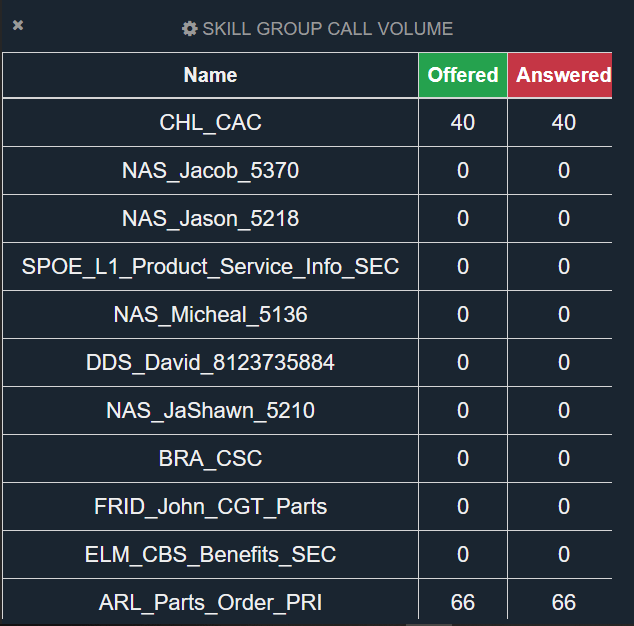Screen dimensions: 634x626
Task: Select the DDS_David_8123735884 row
Action: (210, 363)
